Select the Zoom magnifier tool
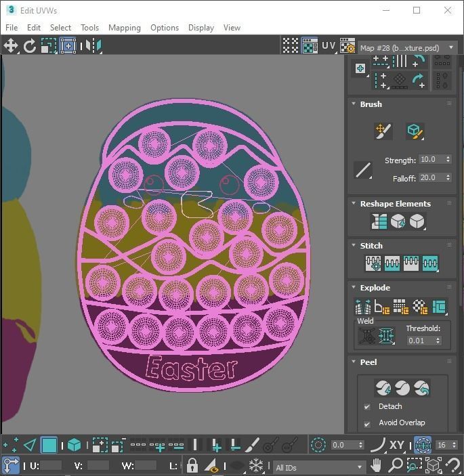Screen dimensions: 464x476 pos(395,464)
